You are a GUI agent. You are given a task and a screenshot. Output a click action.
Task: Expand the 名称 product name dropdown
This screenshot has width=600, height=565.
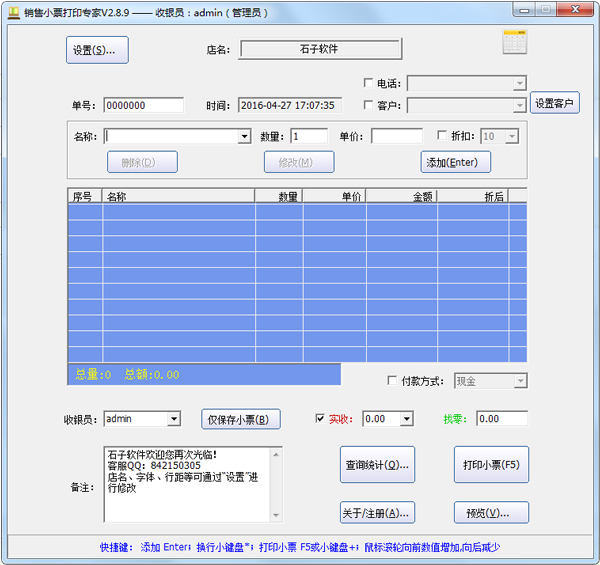tap(243, 137)
